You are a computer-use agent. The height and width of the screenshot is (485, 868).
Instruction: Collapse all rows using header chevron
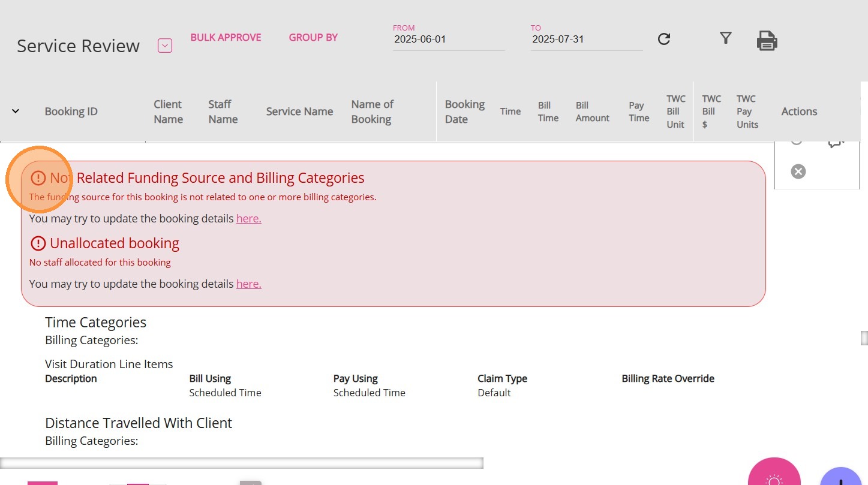pyautogui.click(x=16, y=111)
